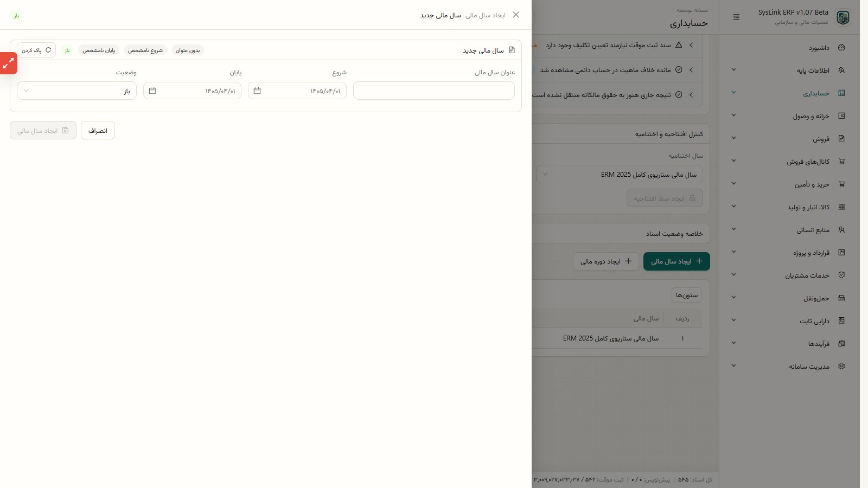This screenshot has width=868, height=488.
Task: Click ایجاد دوره مالی button in background page
Action: (606, 261)
